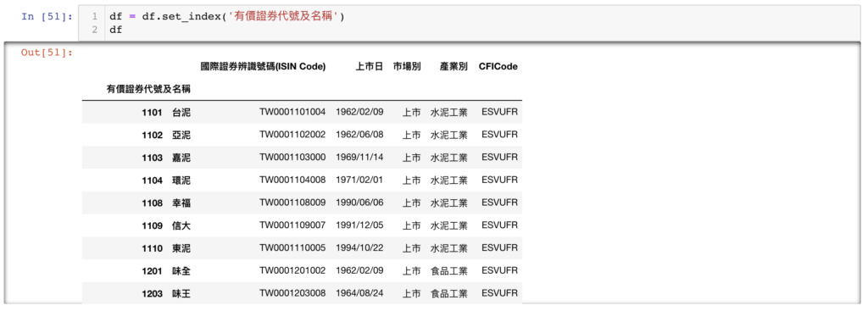
Task: Click 上市 in the 1108 幸福 row
Action: pos(411,203)
